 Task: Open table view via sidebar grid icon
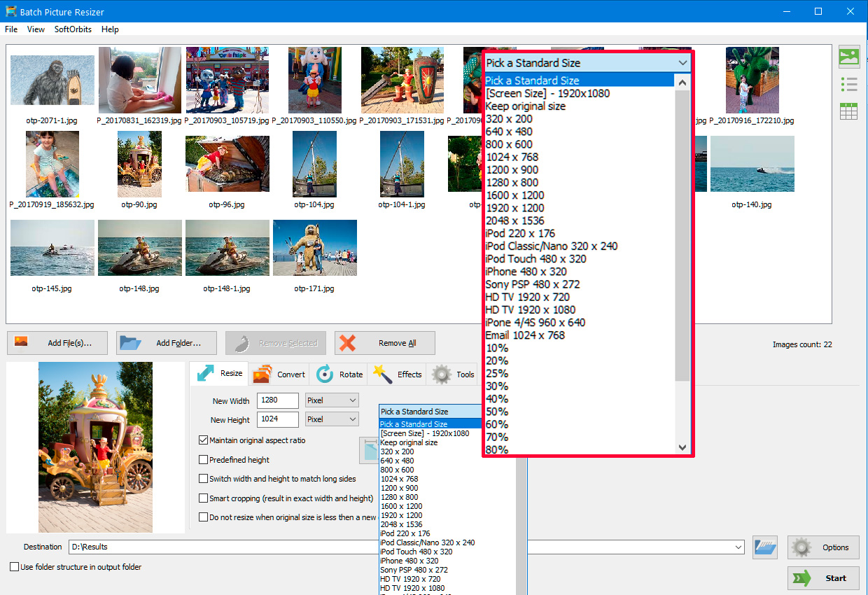click(x=849, y=111)
